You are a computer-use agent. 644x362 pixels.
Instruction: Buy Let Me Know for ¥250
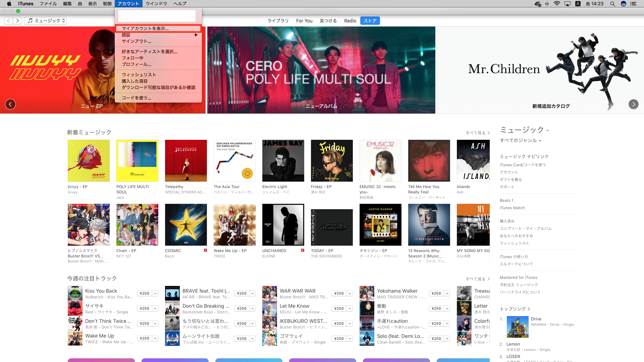339,308
